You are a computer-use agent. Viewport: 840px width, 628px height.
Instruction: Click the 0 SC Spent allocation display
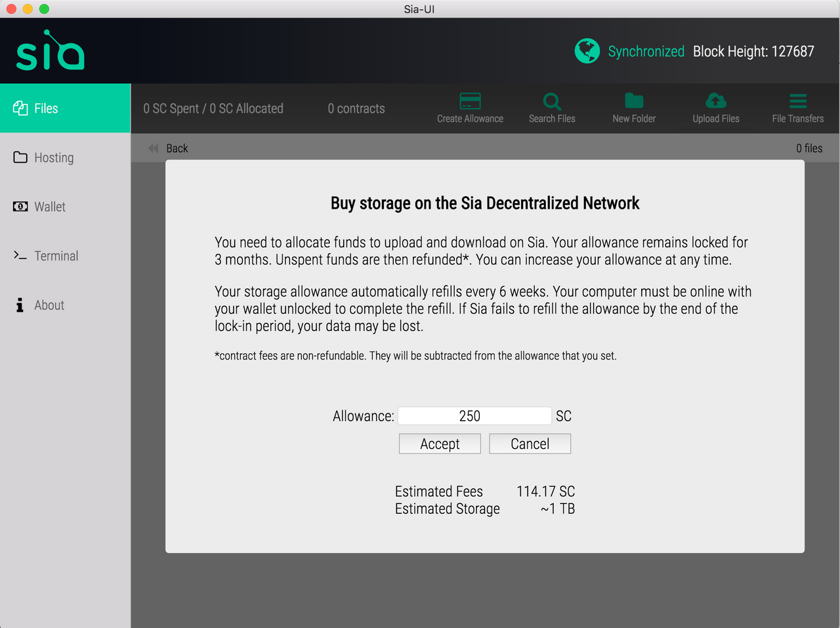[213, 108]
